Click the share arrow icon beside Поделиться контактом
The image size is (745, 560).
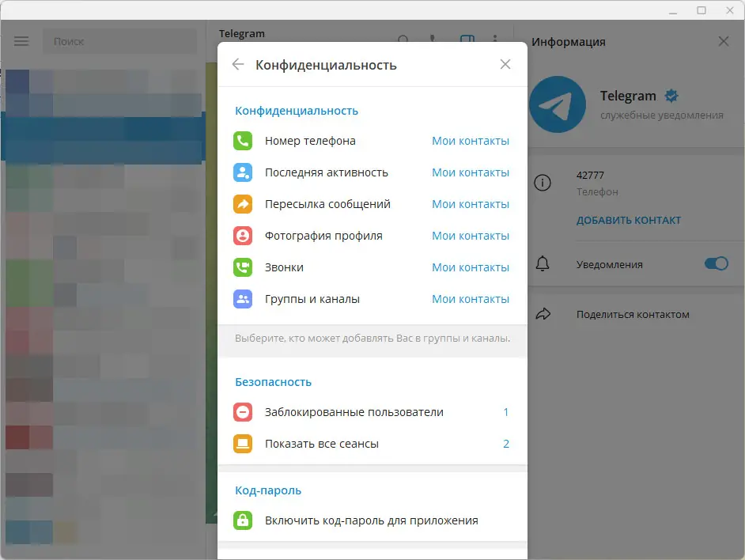coord(543,314)
